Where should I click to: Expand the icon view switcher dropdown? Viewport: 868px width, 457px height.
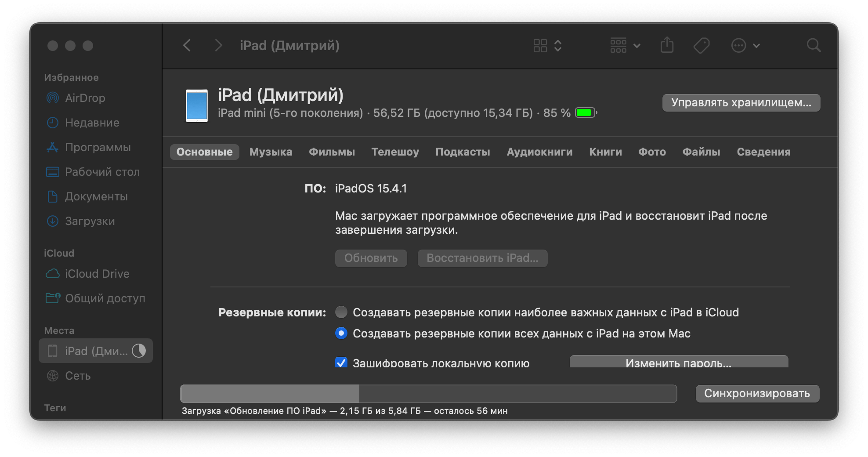coord(547,45)
